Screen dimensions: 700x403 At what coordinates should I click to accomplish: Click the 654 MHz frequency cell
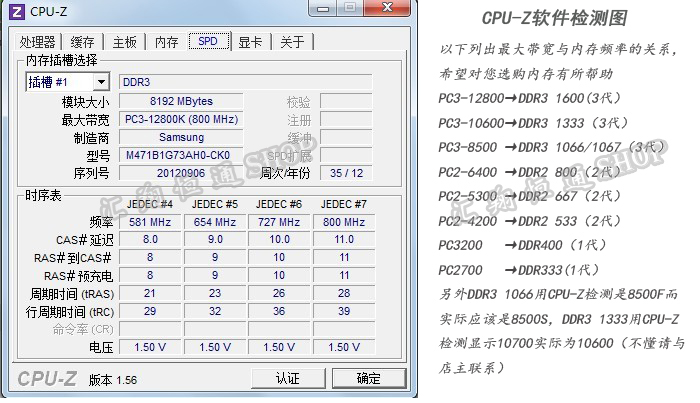pyautogui.click(x=215, y=222)
